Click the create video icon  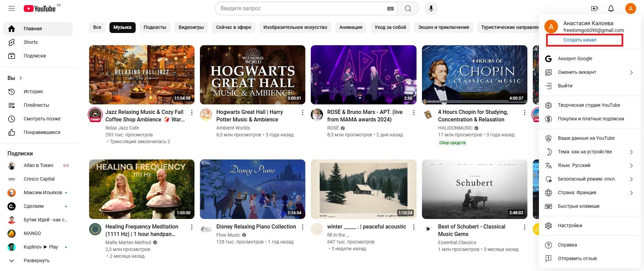pyautogui.click(x=594, y=9)
